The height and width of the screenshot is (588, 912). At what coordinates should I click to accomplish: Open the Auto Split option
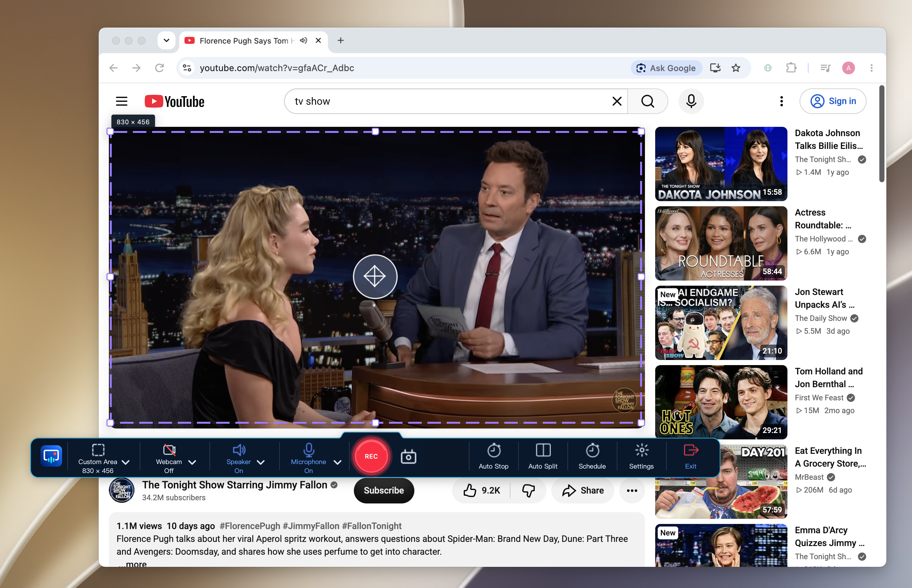click(x=543, y=457)
